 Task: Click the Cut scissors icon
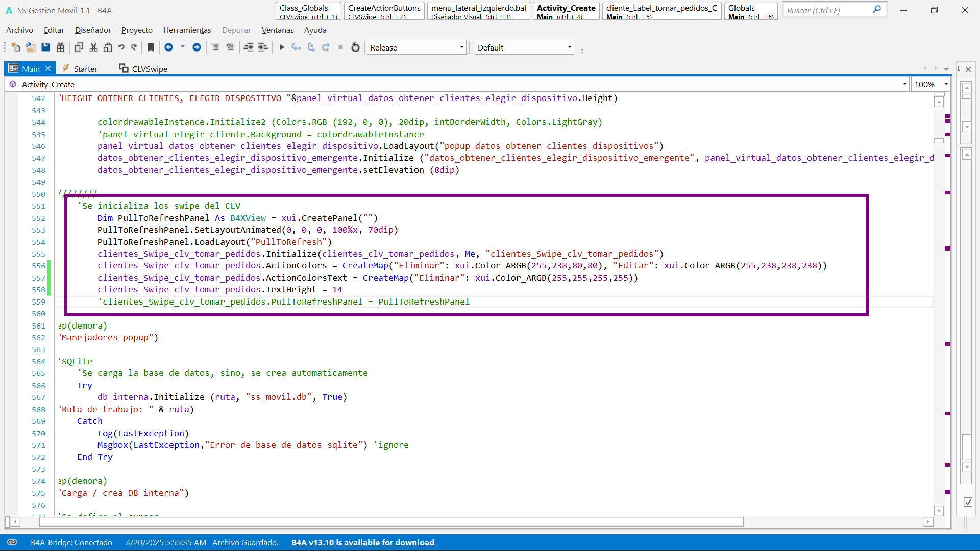93,47
